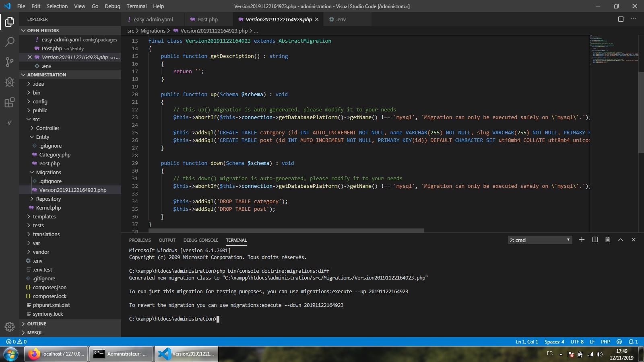
Task: Switch to the PROBLEMS panel tab
Action: coord(140,240)
